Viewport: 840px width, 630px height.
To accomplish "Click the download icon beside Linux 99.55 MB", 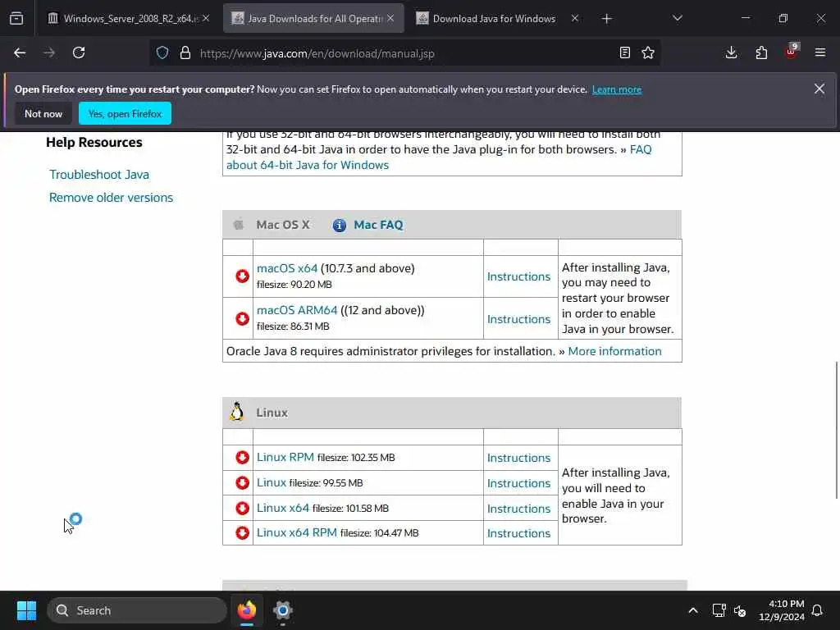I will click(x=242, y=482).
